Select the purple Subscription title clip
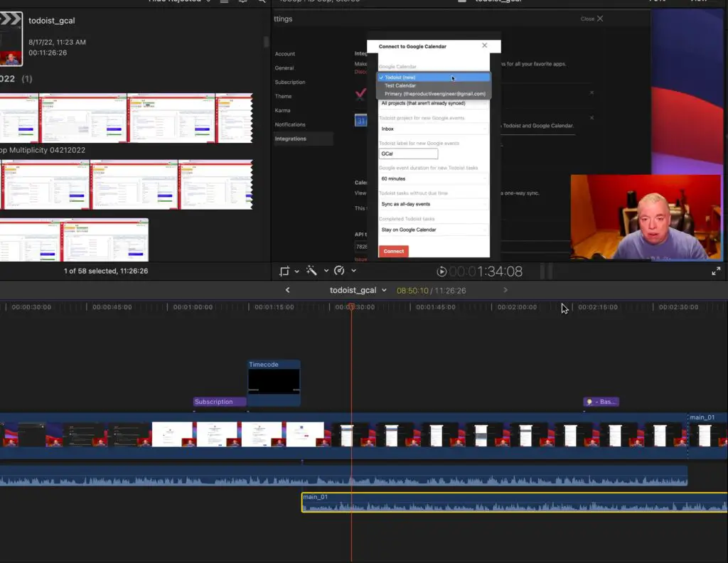The width and height of the screenshot is (728, 563). 220,402
